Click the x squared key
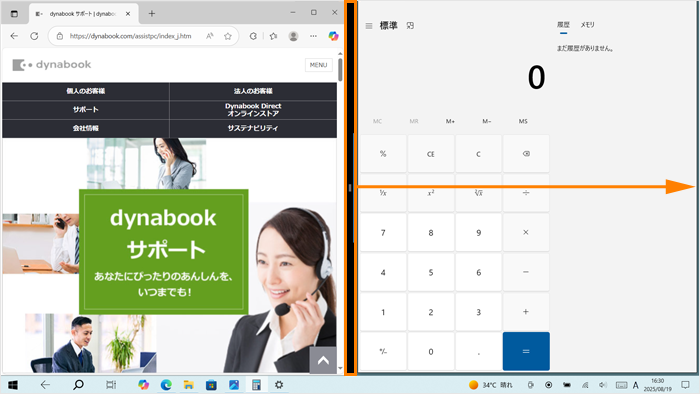The image size is (700, 394). point(430,193)
